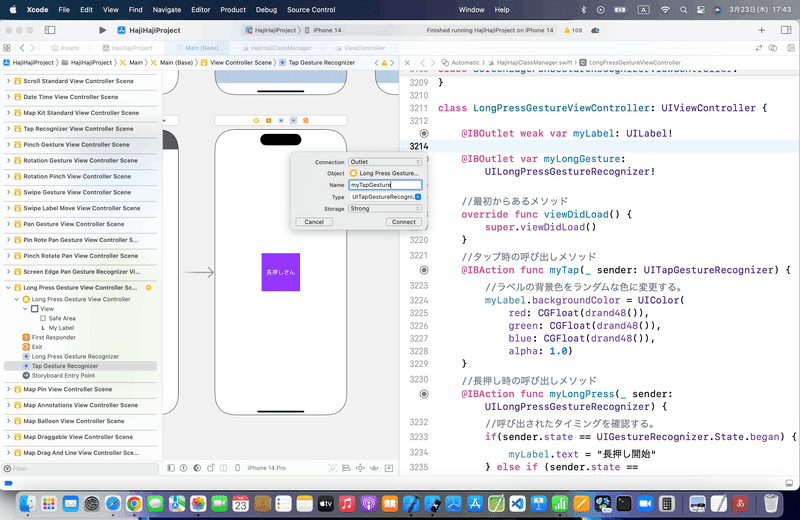Open the Editor menu

pyautogui.click(x=201, y=10)
